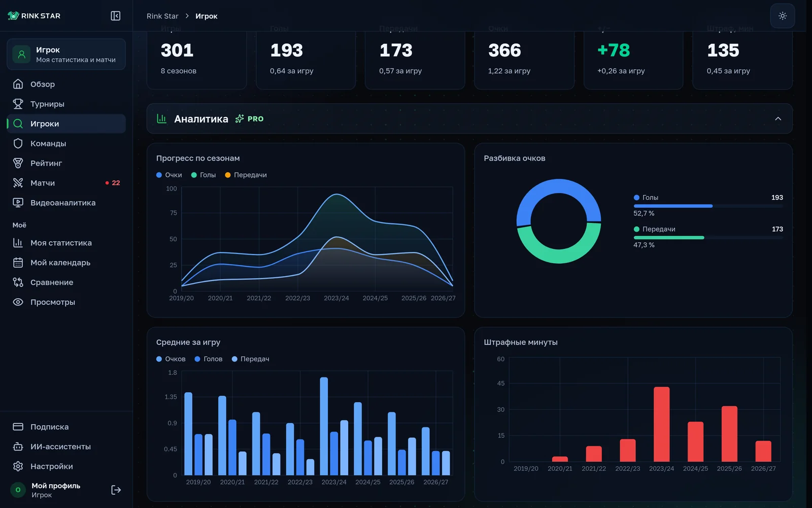Click the Игроки search icon

point(18,123)
